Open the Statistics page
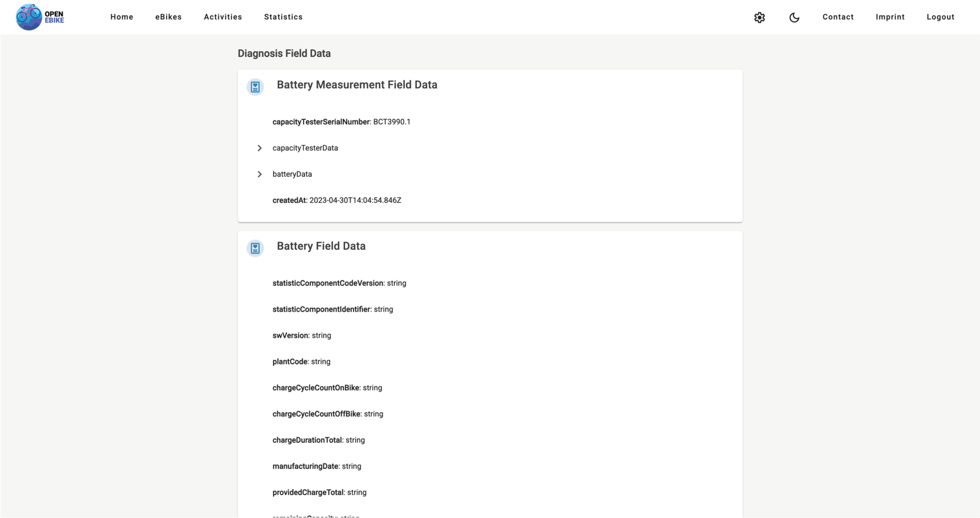 (283, 17)
